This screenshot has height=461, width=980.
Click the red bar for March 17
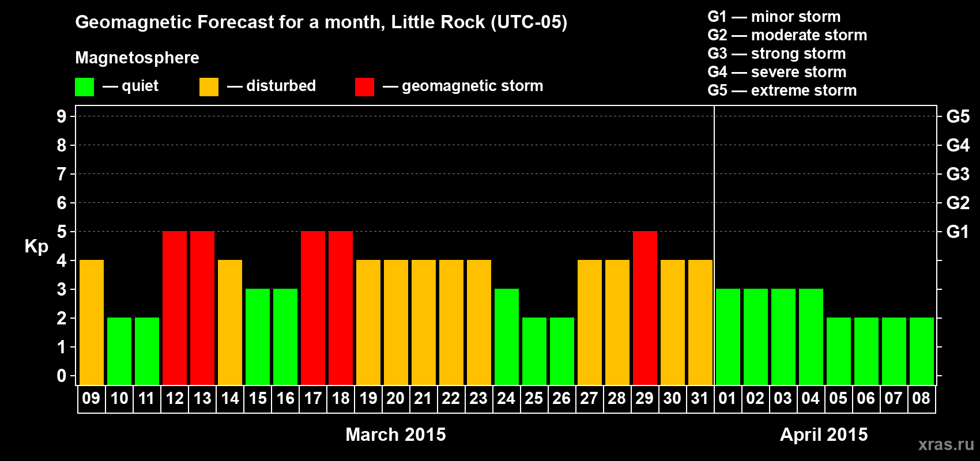point(313,308)
